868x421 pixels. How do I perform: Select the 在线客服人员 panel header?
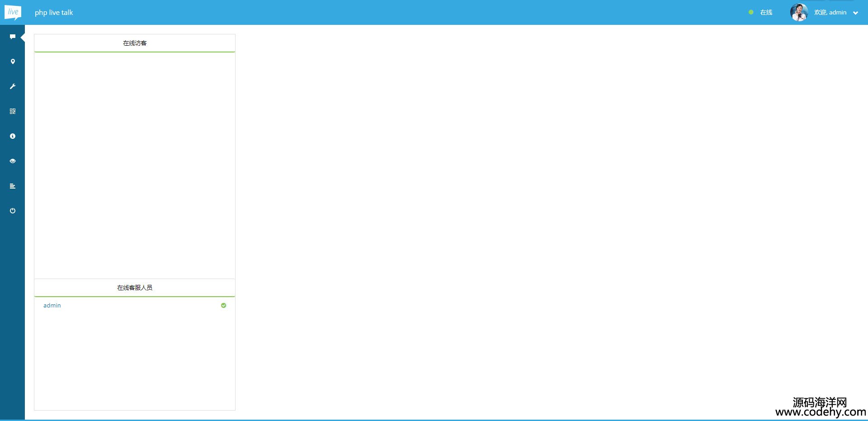point(135,288)
